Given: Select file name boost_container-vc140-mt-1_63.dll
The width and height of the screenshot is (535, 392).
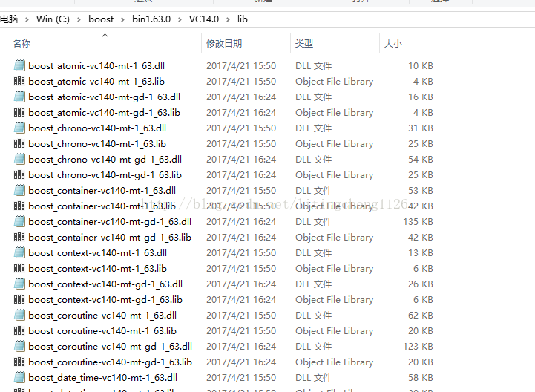Looking at the screenshot, I should pos(102,191).
